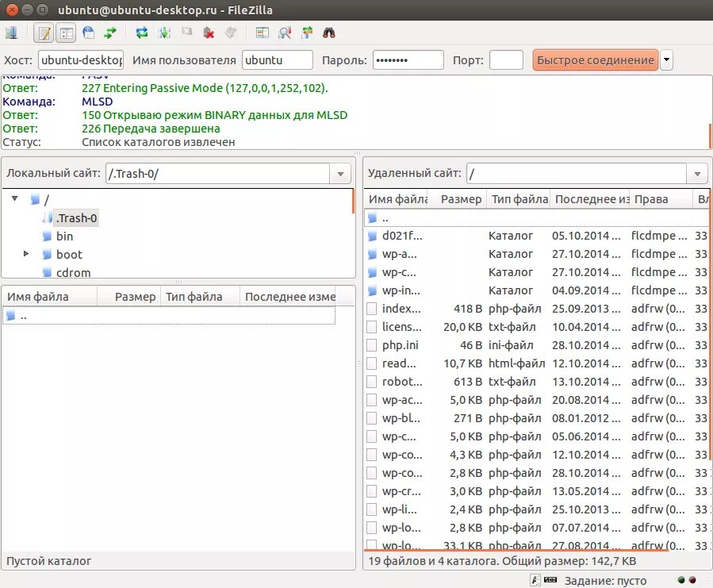Viewport: 713px width, 588px height.
Task: Click the greyed-out reconnect icon
Action: 231,33
